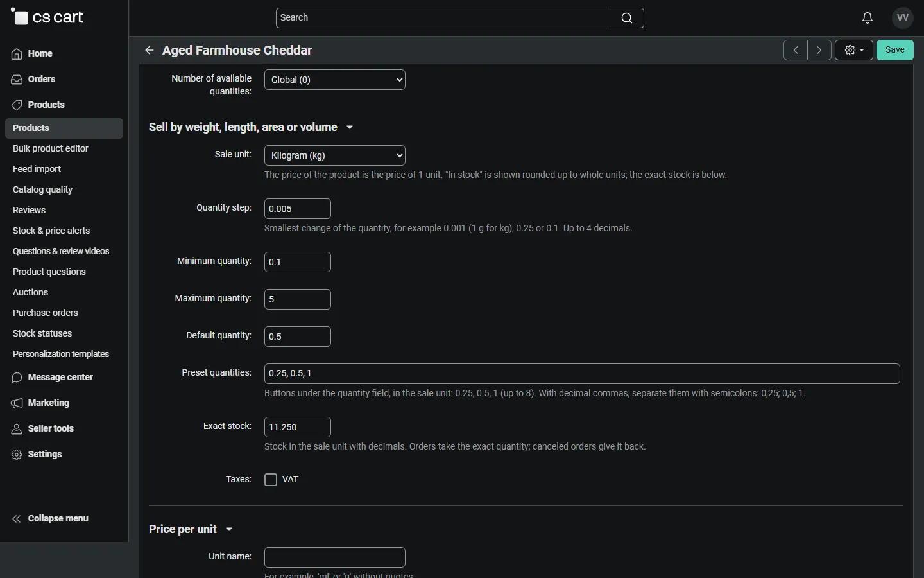924x578 pixels.
Task: Click the Message center chat icon
Action: tap(17, 378)
